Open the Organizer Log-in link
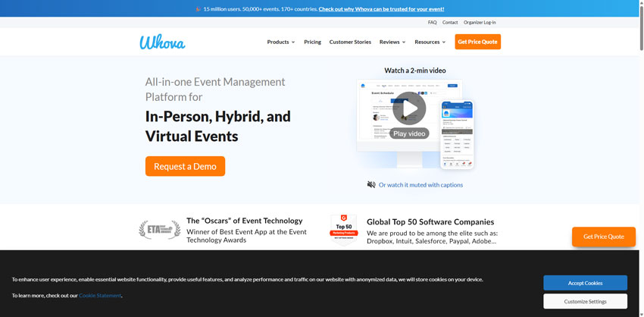Image resolution: width=644 pixels, height=317 pixels. click(480, 23)
